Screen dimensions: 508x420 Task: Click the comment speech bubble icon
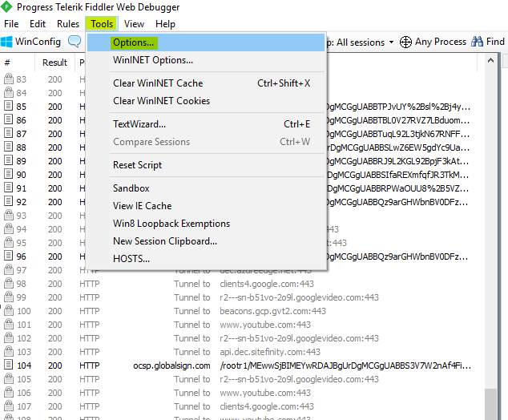75,42
